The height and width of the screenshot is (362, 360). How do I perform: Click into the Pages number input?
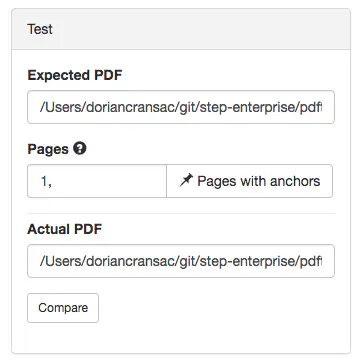(x=97, y=181)
